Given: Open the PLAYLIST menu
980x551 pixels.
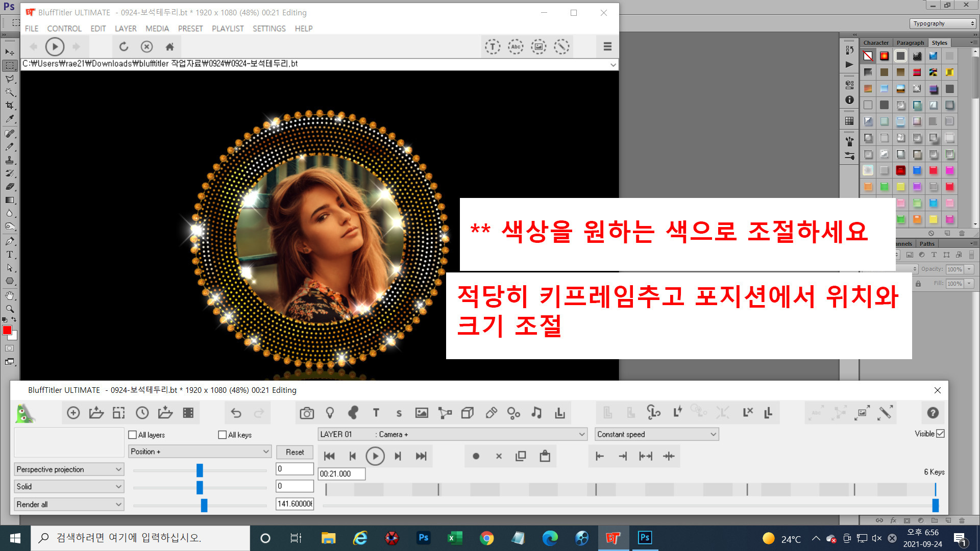Looking at the screenshot, I should (x=228, y=29).
